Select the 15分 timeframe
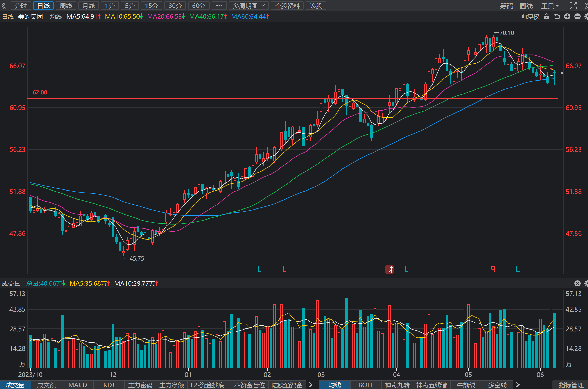 152,6
